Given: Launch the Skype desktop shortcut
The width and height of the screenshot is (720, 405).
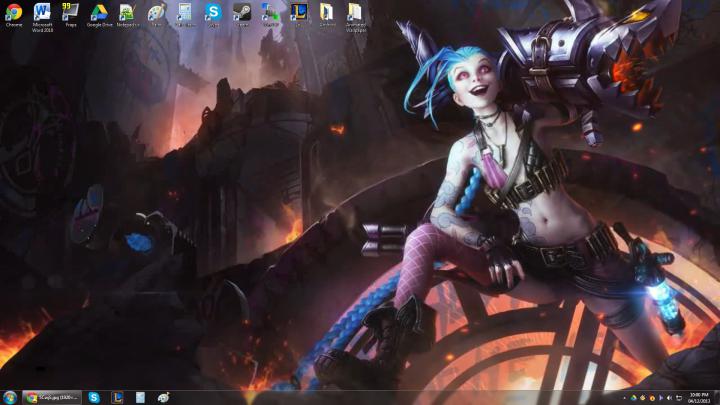Looking at the screenshot, I should point(213,15).
